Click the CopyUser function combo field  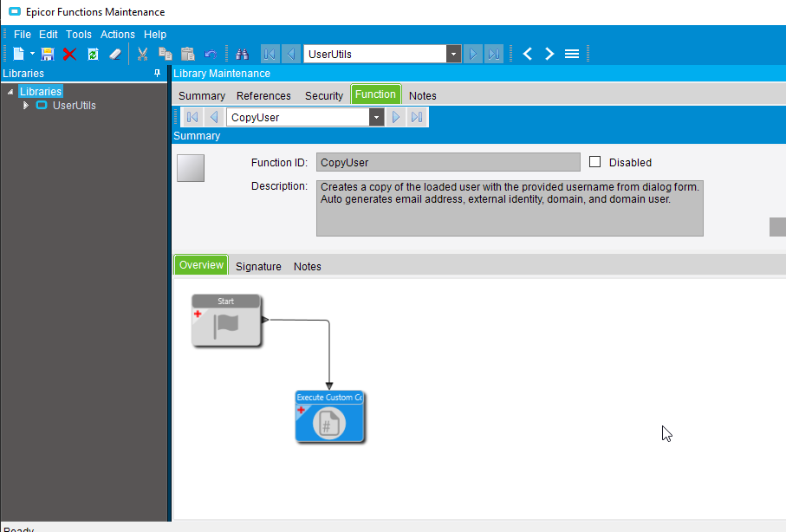(x=298, y=117)
